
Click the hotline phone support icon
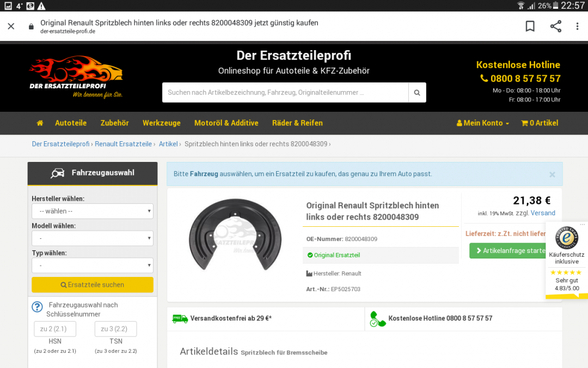pyautogui.click(x=377, y=319)
